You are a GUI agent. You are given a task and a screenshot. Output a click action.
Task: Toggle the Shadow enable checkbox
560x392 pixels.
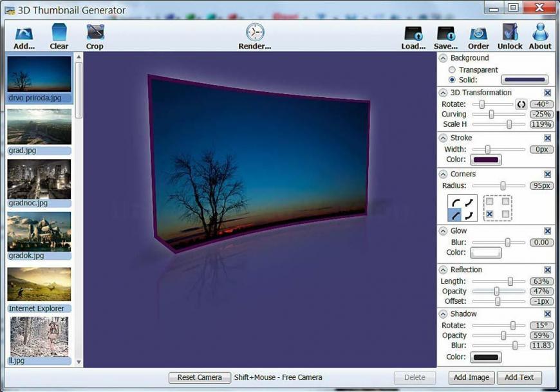(548, 314)
